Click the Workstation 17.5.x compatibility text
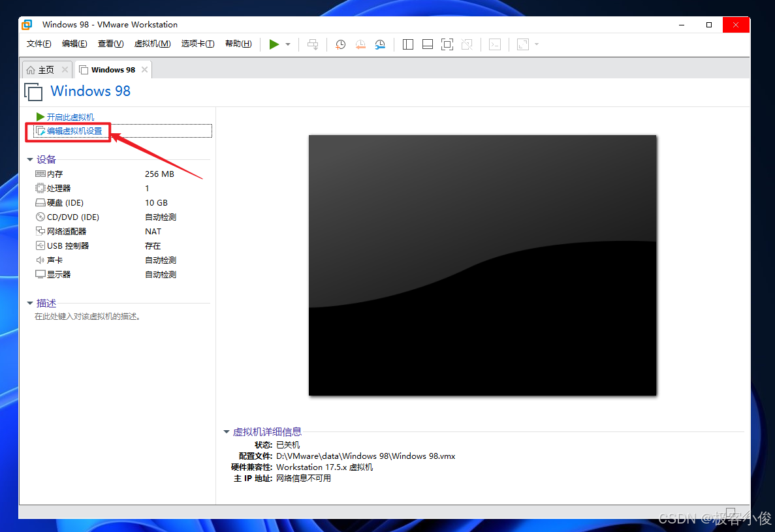 [324, 467]
